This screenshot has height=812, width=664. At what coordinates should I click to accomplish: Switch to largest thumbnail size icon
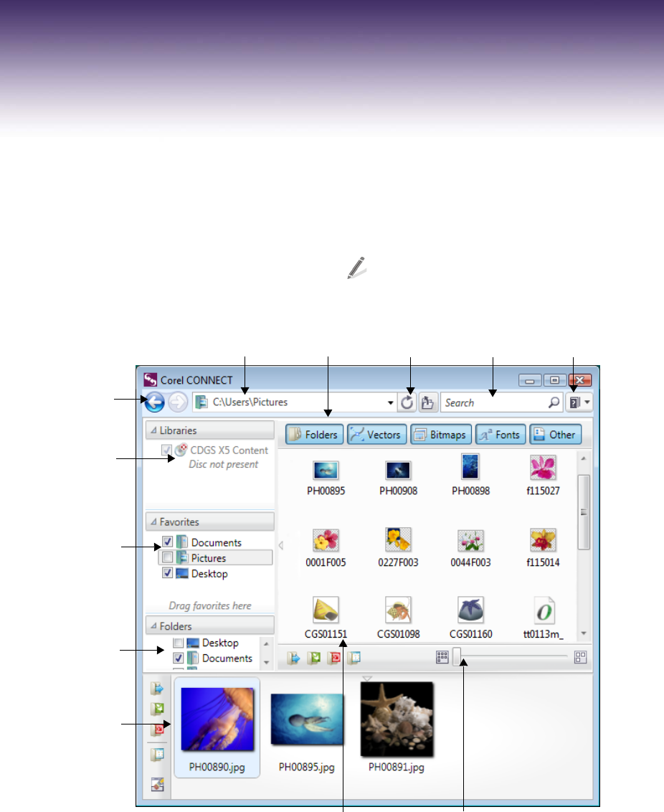click(x=580, y=657)
